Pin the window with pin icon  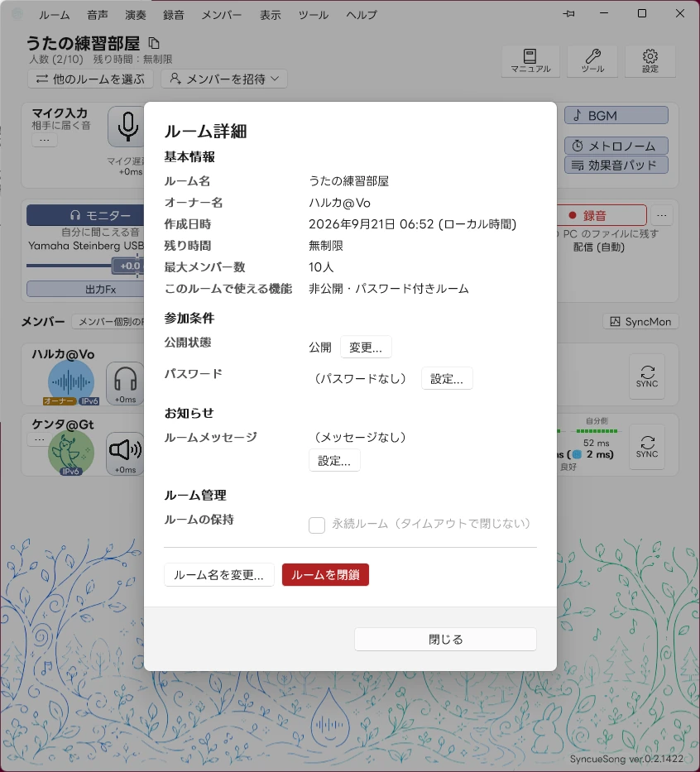coord(568,14)
